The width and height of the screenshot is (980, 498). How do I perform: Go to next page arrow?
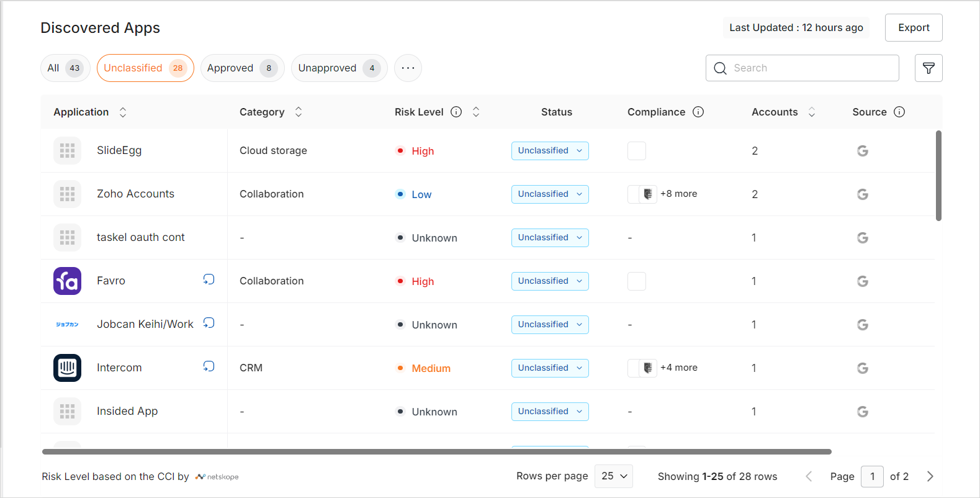click(930, 476)
